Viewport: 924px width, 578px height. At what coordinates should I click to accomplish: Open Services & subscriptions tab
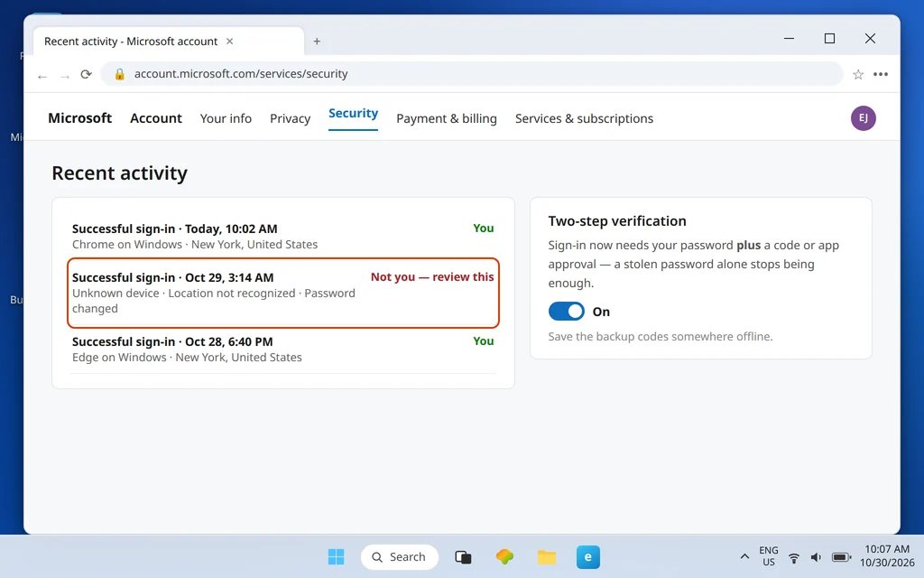coord(584,118)
